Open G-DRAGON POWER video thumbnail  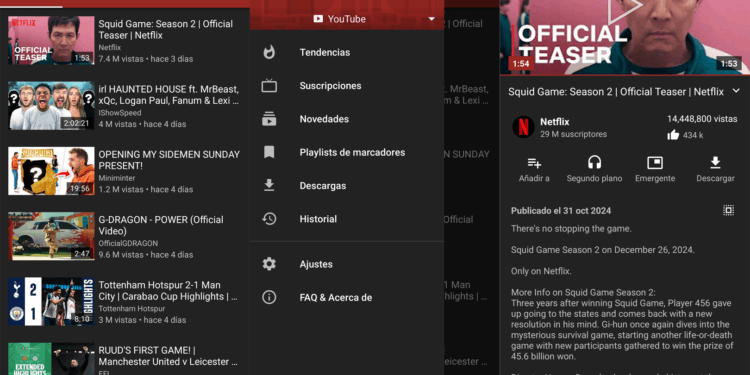click(51, 236)
